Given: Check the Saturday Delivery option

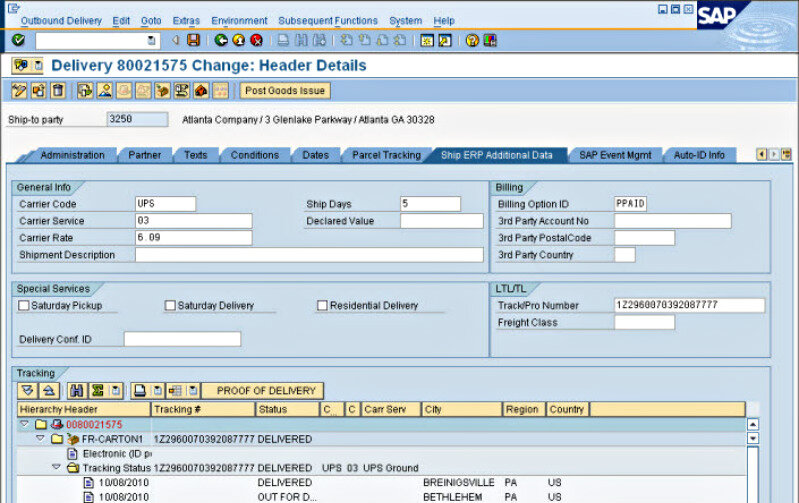Looking at the screenshot, I should tap(170, 305).
